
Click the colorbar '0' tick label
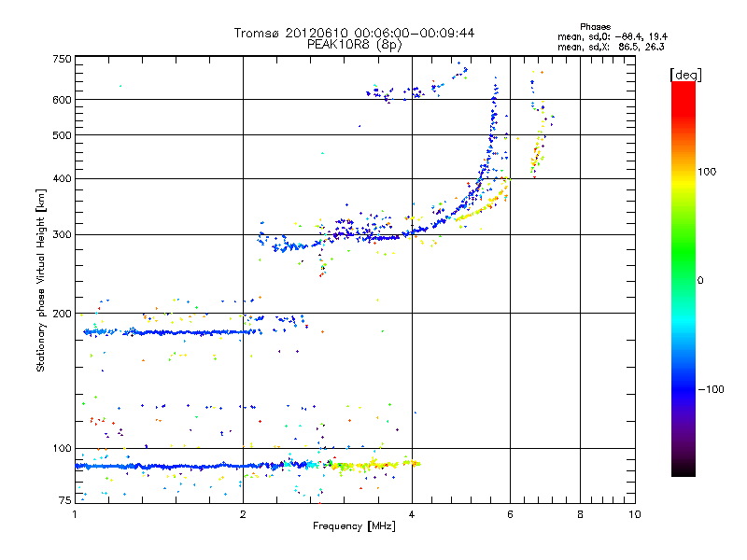[700, 281]
